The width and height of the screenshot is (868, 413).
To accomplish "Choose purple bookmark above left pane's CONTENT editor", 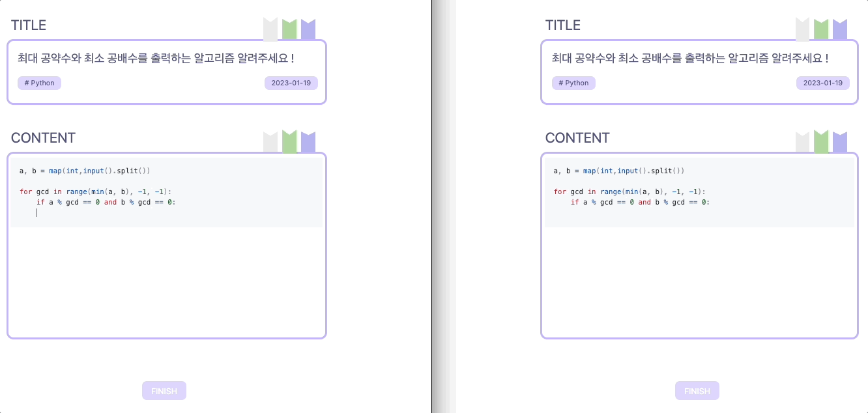I will pyautogui.click(x=308, y=142).
